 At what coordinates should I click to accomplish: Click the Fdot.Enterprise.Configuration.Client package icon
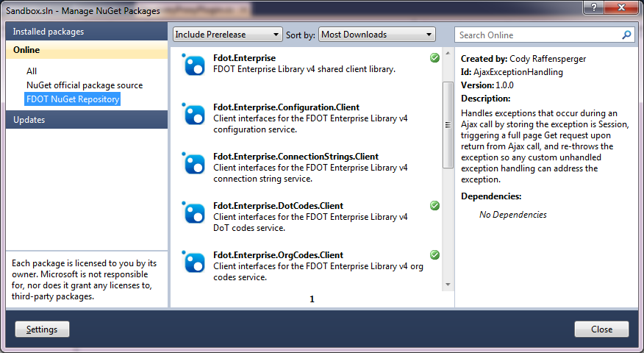[x=194, y=114]
